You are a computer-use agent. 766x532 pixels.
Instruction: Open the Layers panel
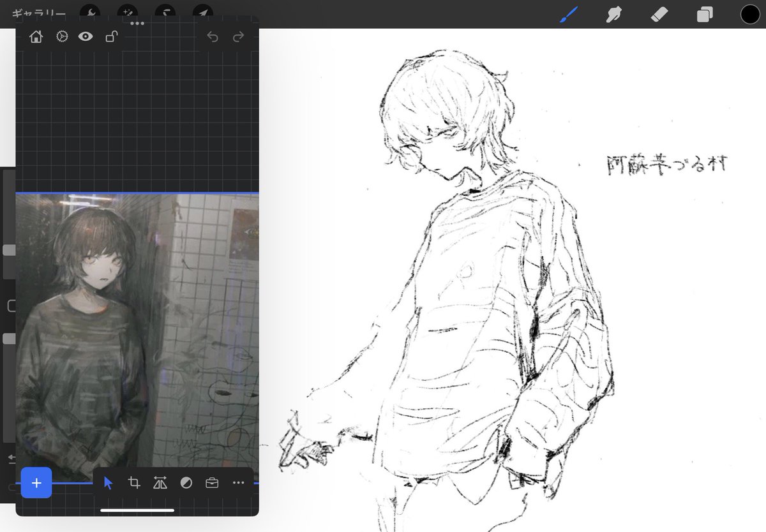coord(705,13)
